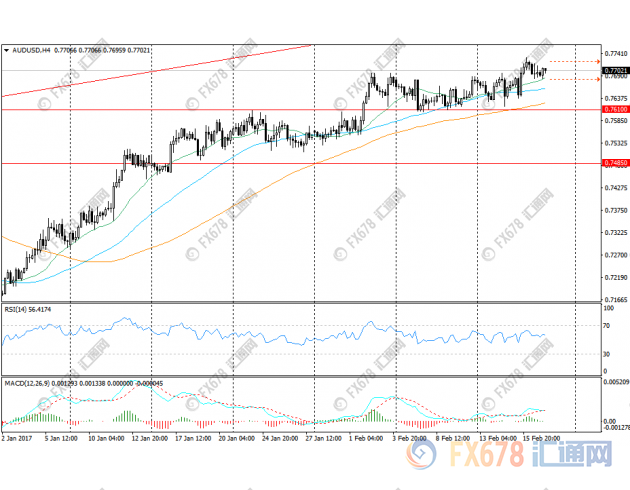Click the 2 Jan 2017 time axis label
The height and width of the screenshot is (490, 630).
pos(17,438)
